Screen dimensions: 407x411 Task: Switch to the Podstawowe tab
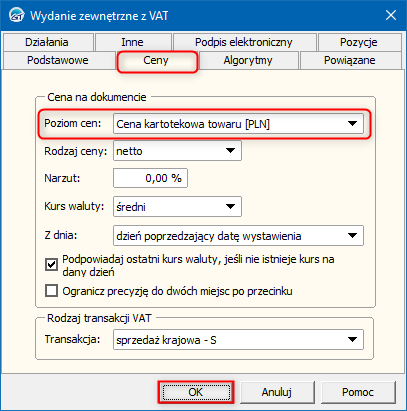pyautogui.click(x=58, y=60)
